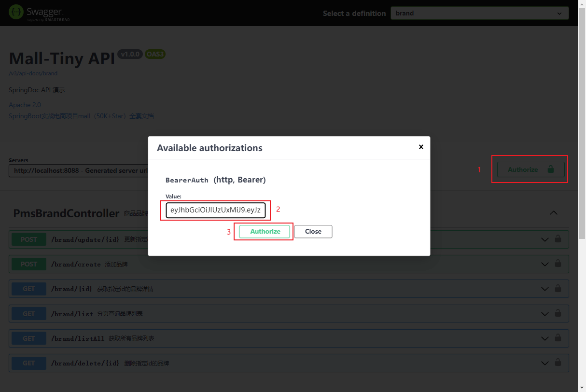
Task: Click the padlock icon on /brand/create row
Action: tap(558, 264)
